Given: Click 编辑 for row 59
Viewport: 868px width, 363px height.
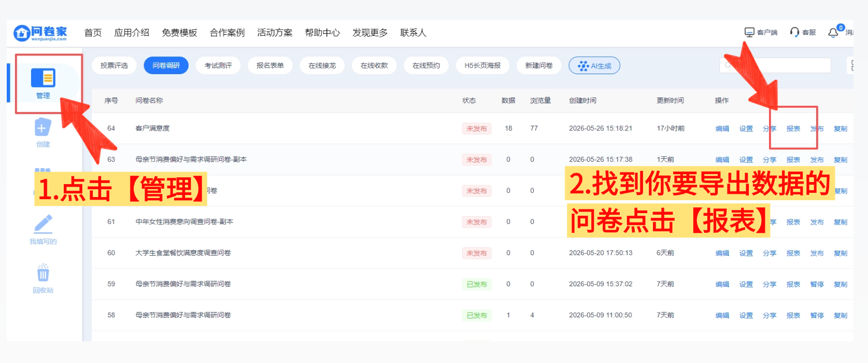Looking at the screenshot, I should pos(722,284).
